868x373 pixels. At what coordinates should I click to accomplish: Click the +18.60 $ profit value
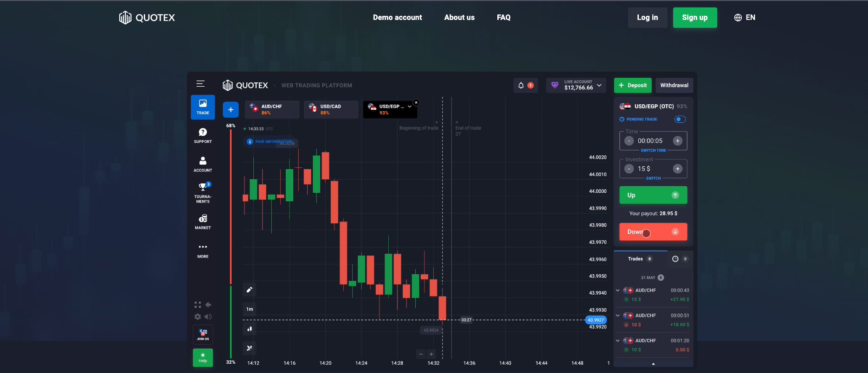tap(680, 324)
